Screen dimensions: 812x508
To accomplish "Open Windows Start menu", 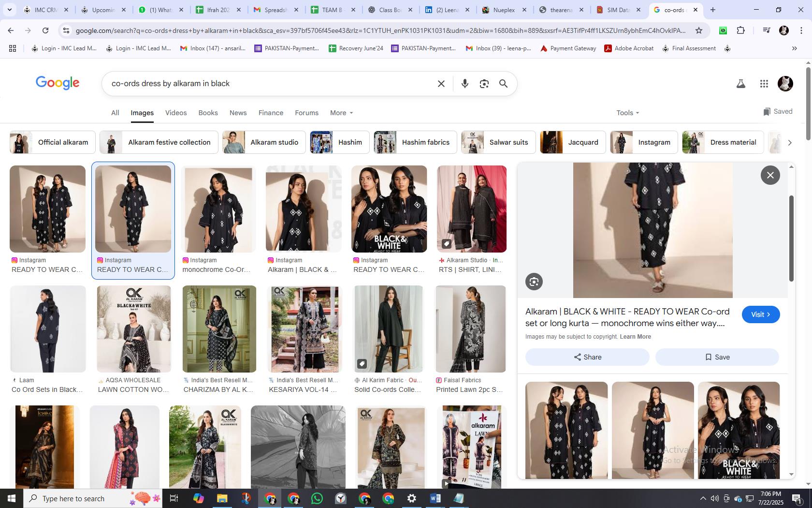I will [x=11, y=498].
